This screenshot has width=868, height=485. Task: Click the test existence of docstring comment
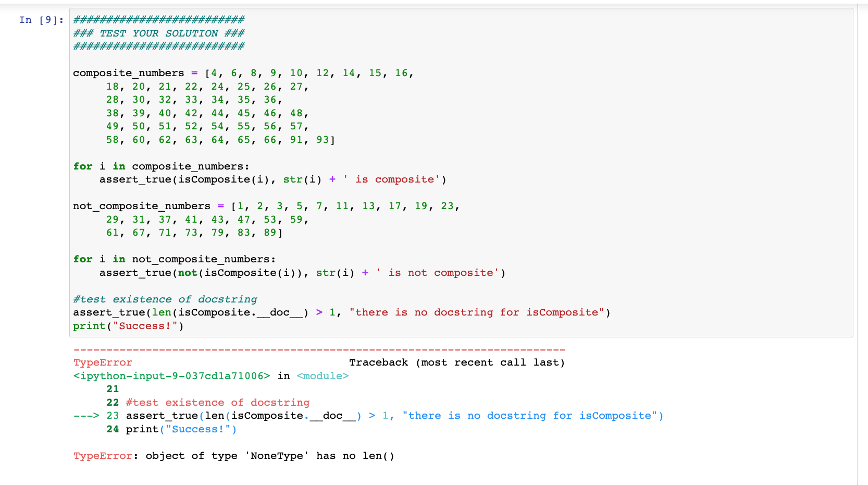coord(165,299)
